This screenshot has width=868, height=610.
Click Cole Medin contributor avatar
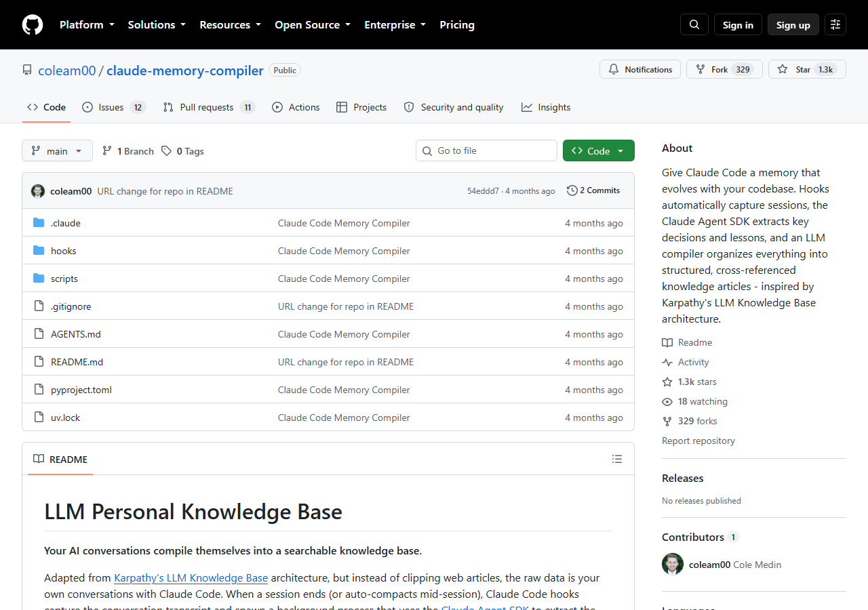[x=673, y=564]
